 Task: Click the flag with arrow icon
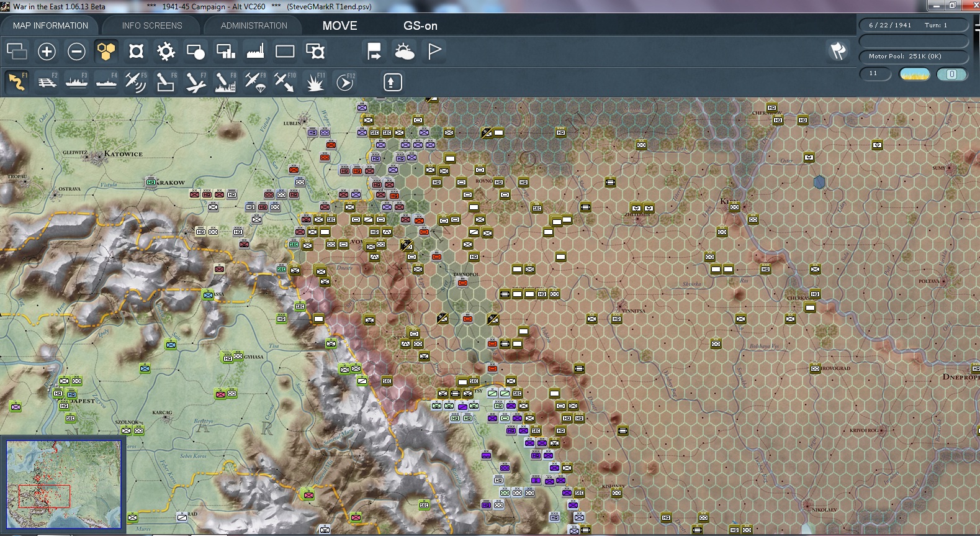[x=374, y=51]
